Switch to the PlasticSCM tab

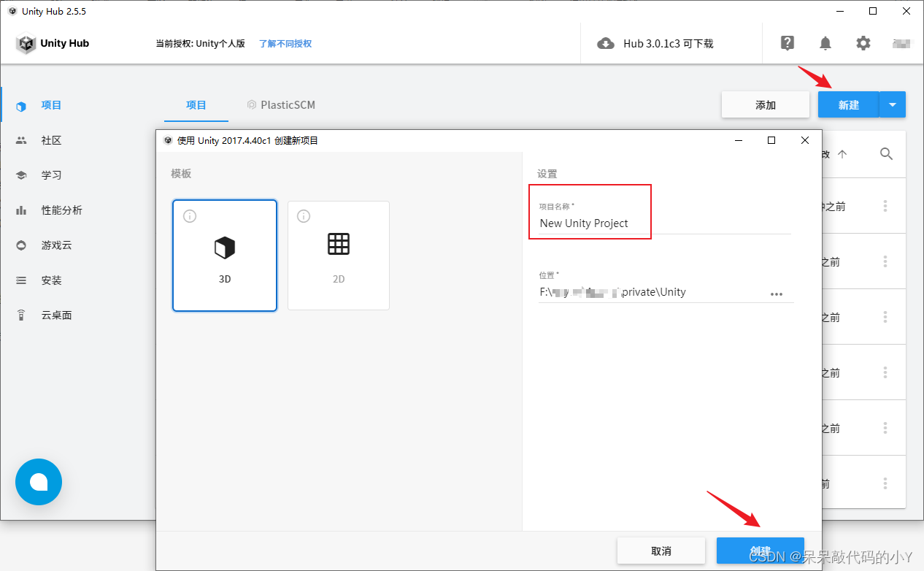point(281,104)
